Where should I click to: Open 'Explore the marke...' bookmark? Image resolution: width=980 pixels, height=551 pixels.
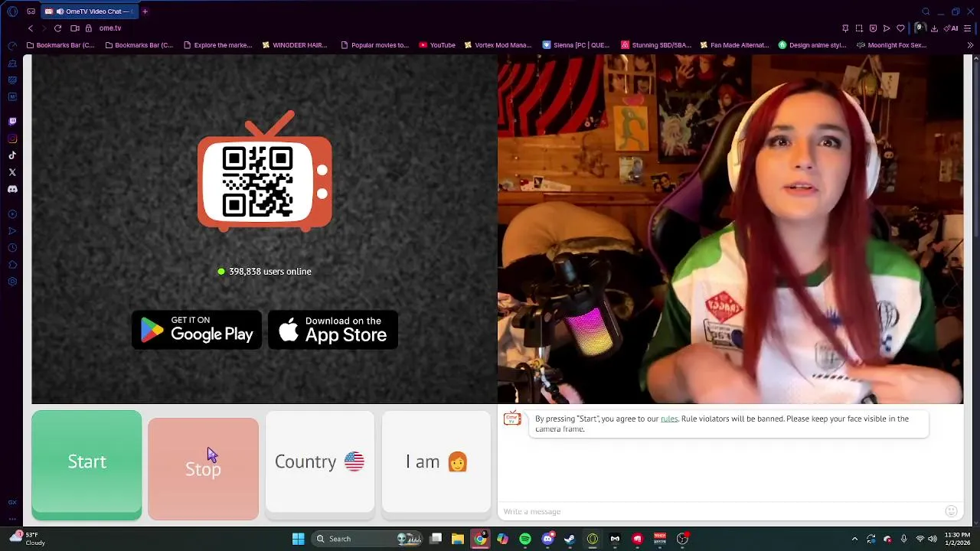tap(217, 45)
